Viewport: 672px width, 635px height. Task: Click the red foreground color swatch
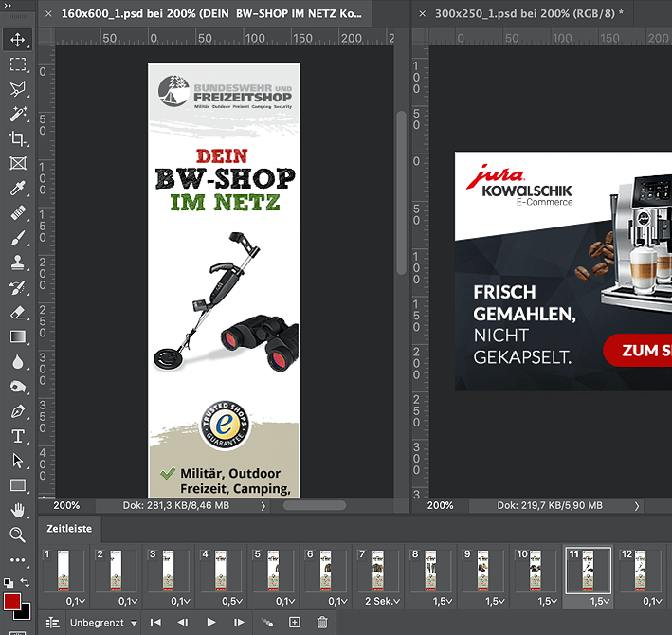click(x=11, y=602)
